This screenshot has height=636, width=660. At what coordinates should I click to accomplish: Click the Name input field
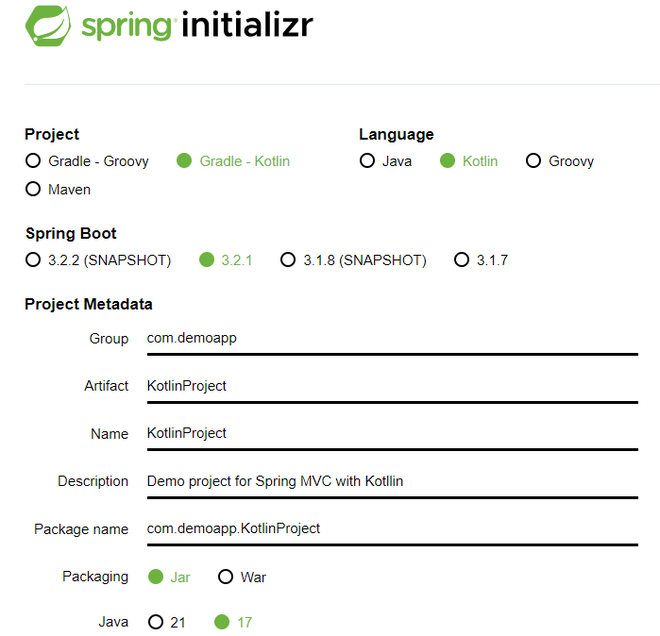click(390, 433)
